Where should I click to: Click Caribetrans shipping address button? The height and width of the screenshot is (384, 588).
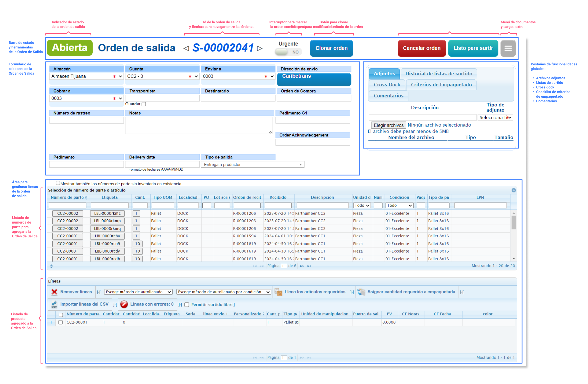[314, 79]
